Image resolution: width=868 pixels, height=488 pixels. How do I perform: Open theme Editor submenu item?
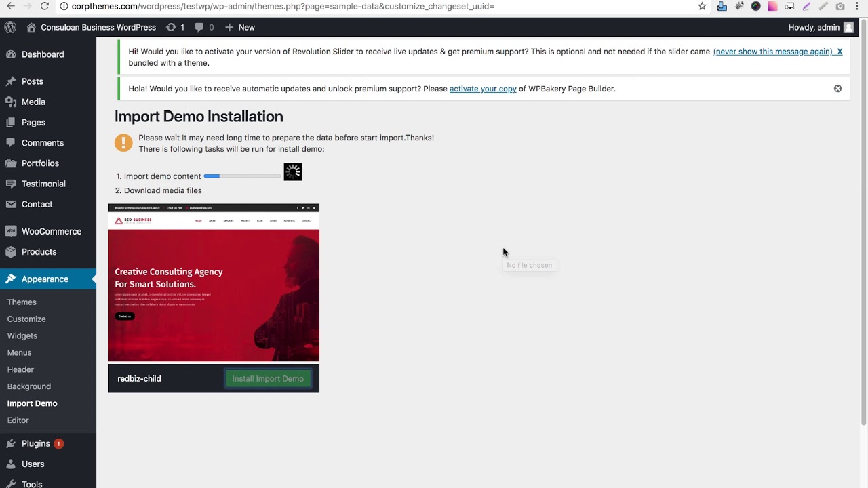[18, 420]
